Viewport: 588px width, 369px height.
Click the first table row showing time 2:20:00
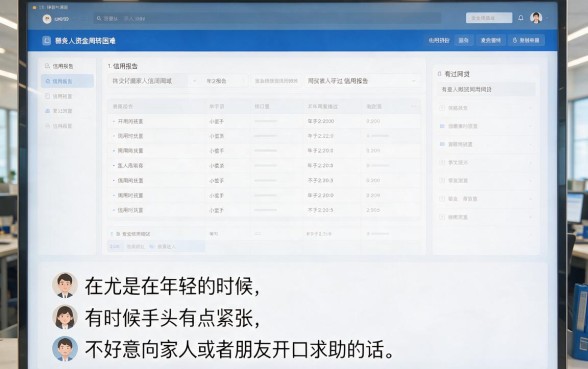(264, 121)
